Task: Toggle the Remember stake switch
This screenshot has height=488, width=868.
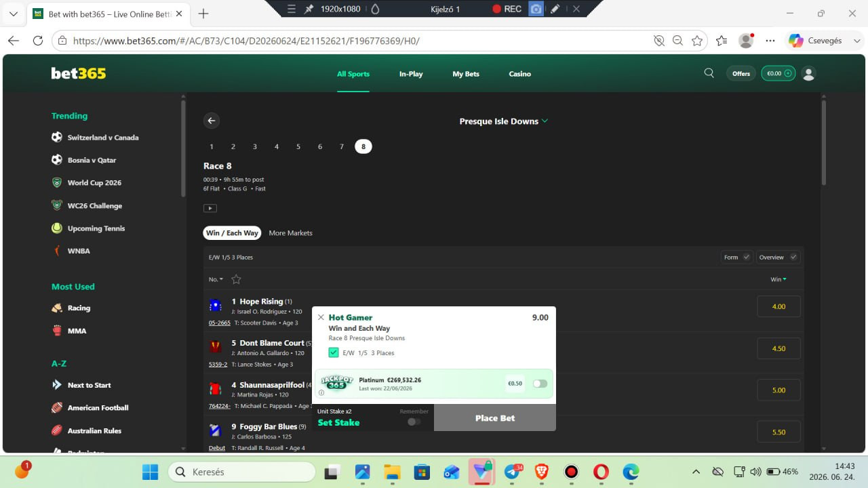Action: tap(414, 422)
